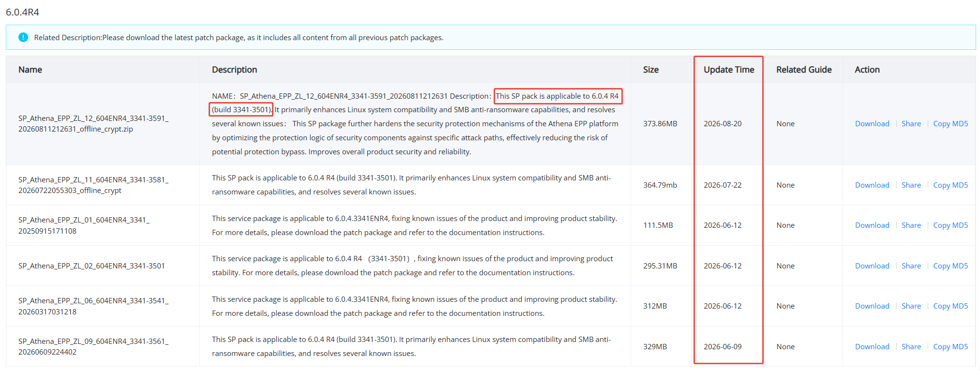Click the 2026-06-09 update time
Image resolution: width=980 pixels, height=371 pixels.
(x=723, y=347)
